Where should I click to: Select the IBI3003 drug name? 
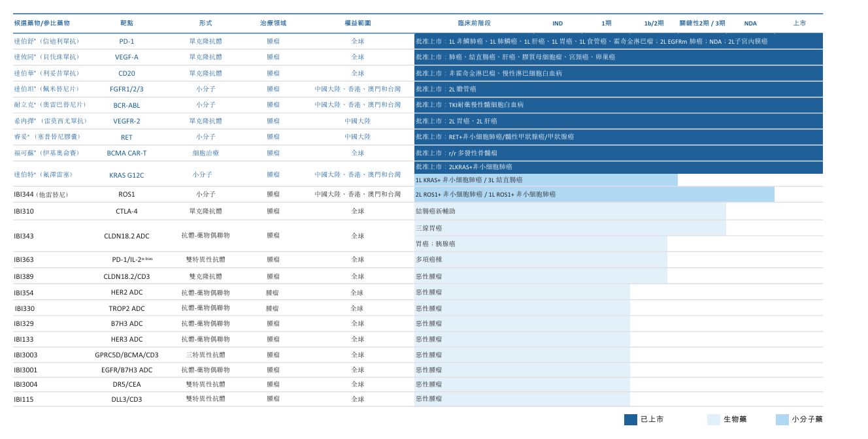pyautogui.click(x=25, y=355)
